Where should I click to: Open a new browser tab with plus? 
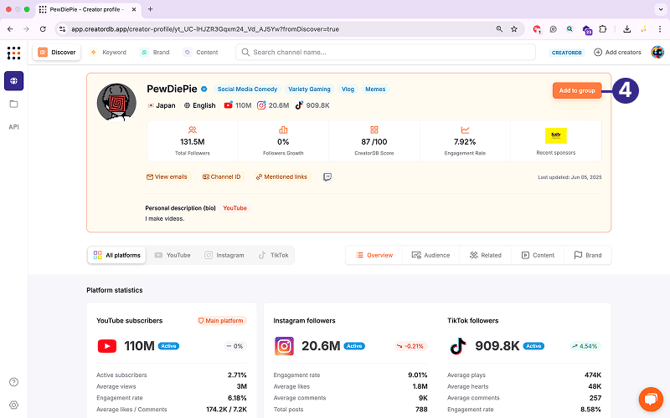150,9
